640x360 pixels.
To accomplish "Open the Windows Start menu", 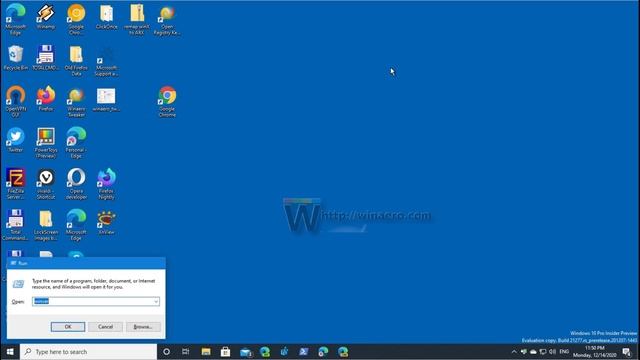I will pyautogui.click(x=10, y=351).
